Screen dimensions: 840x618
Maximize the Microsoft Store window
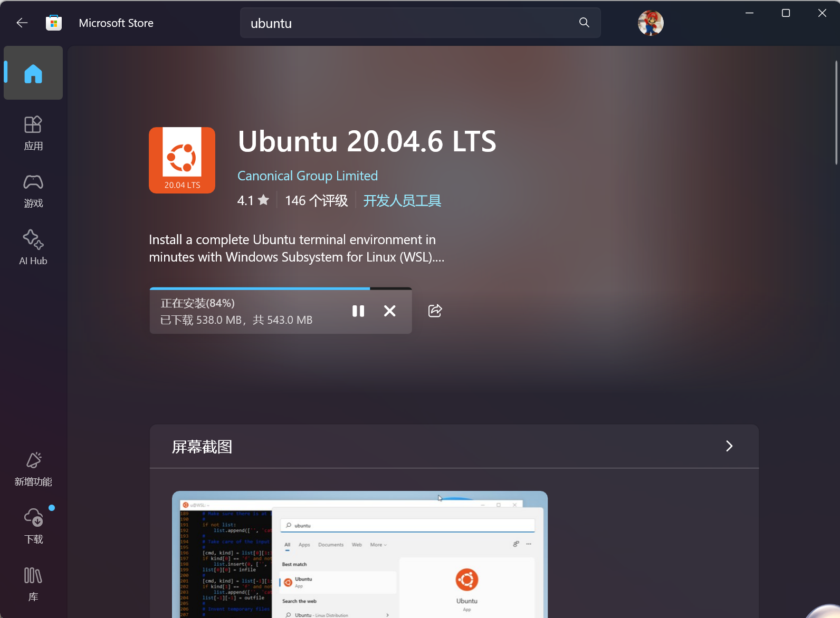coord(786,13)
